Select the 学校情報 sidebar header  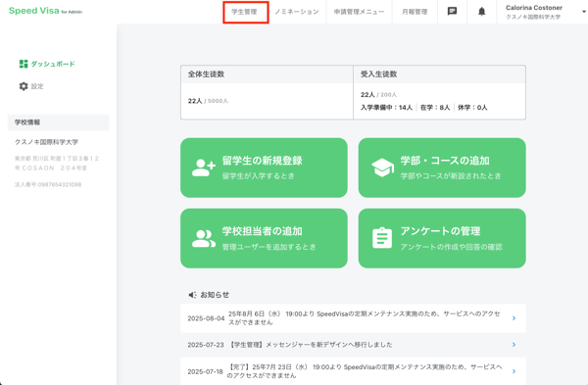coord(58,122)
